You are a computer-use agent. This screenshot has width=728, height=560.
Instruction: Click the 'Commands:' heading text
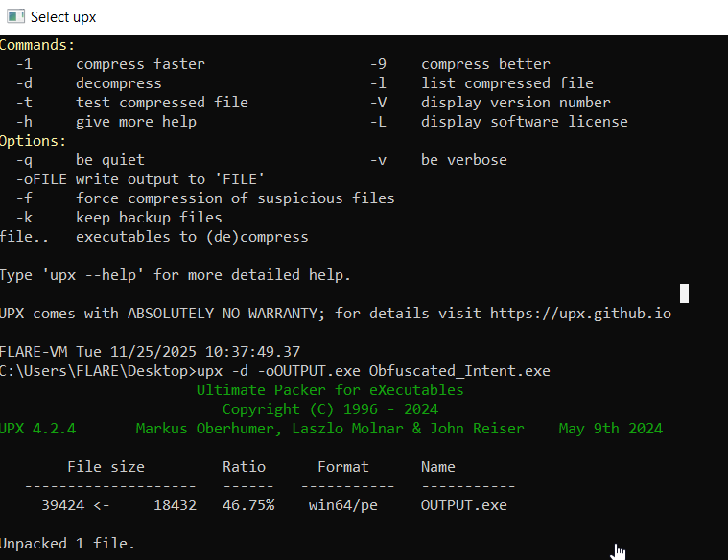37,45
